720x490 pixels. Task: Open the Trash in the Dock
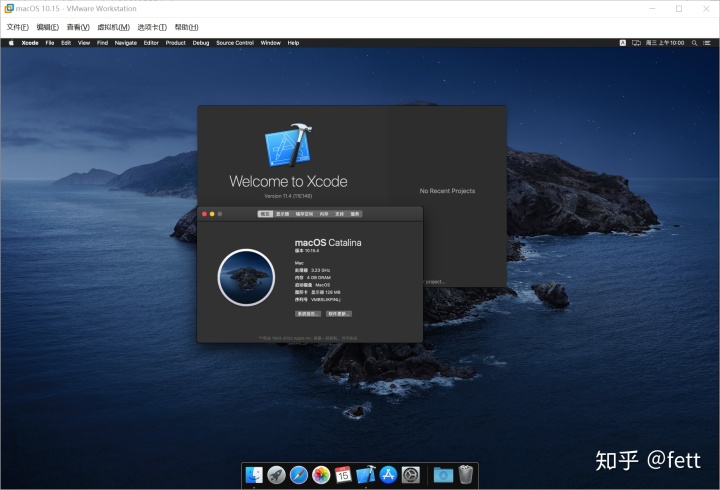pos(466,474)
